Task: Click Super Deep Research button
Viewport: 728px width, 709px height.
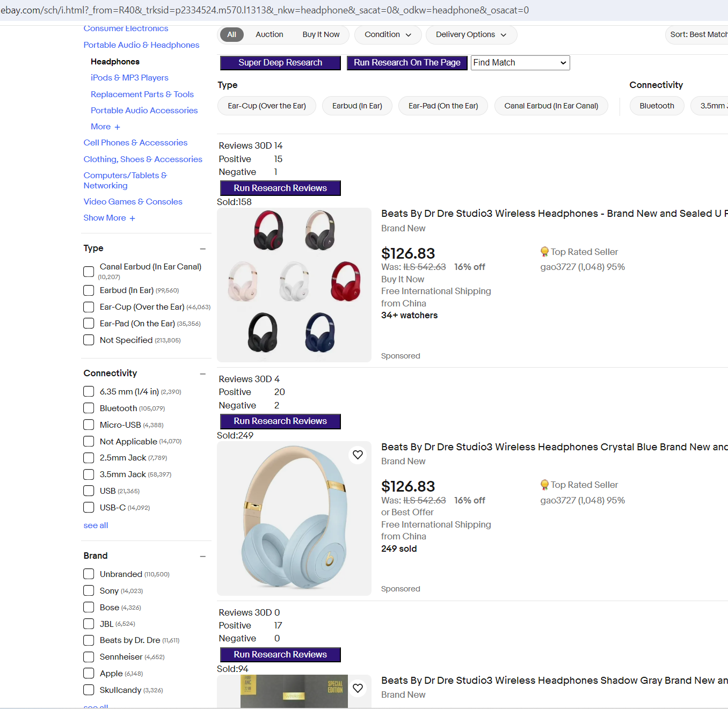Action: click(280, 63)
